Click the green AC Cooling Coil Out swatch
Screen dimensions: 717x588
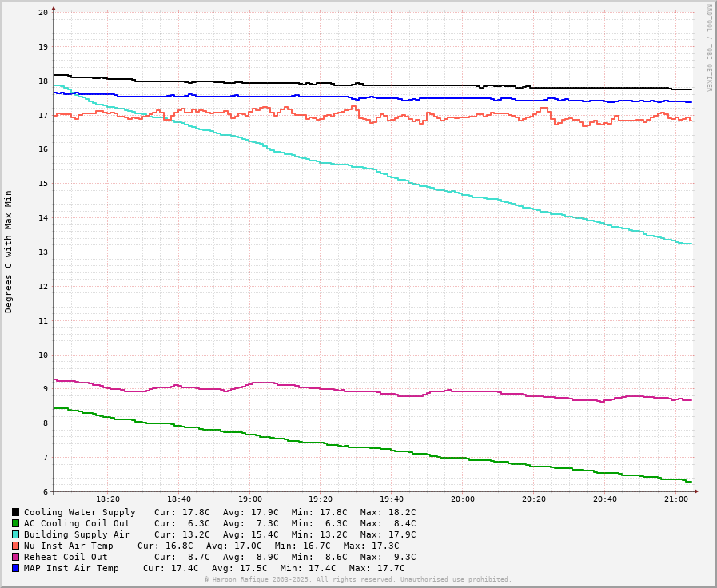pos(15,523)
